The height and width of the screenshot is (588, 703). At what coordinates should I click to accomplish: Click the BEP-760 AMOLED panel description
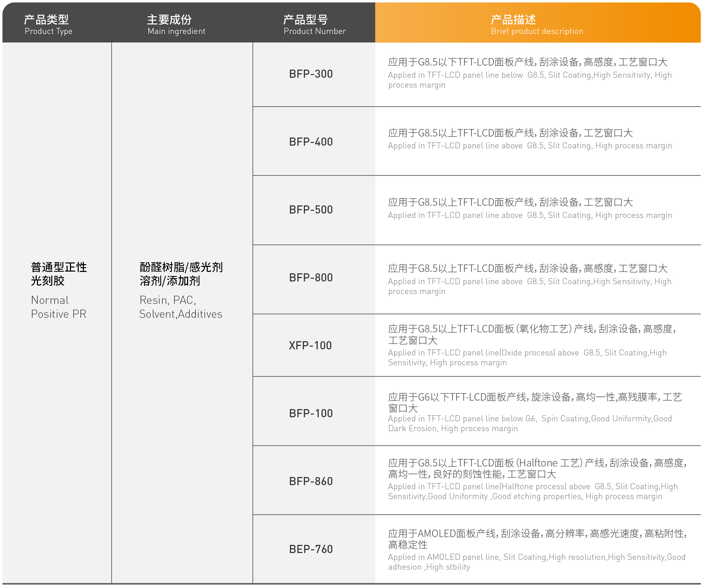536,550
